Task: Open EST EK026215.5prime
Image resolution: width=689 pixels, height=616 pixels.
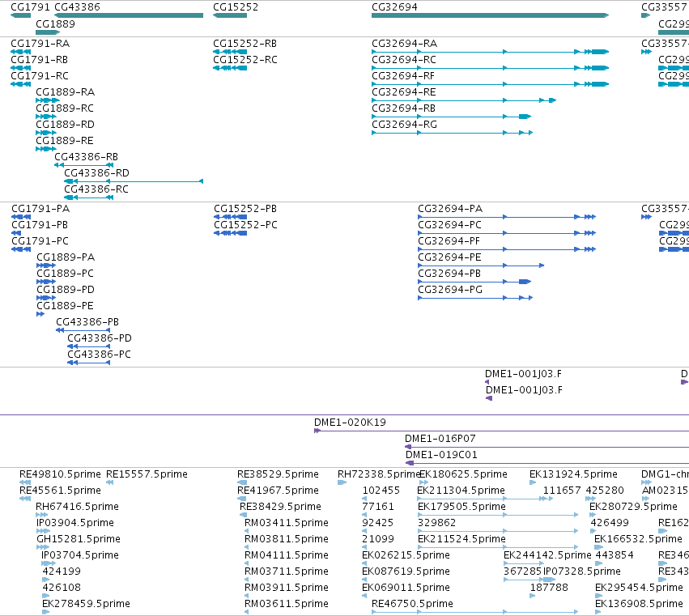Action: pyautogui.click(x=406, y=556)
